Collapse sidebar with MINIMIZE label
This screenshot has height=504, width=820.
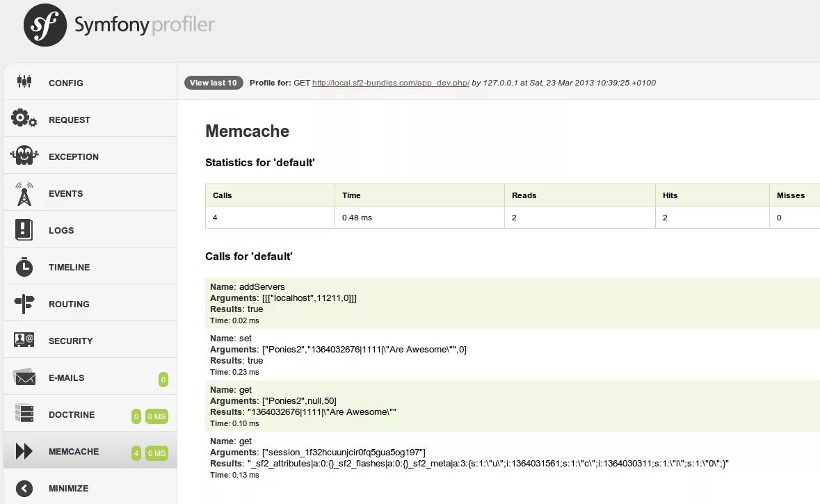pos(69,488)
